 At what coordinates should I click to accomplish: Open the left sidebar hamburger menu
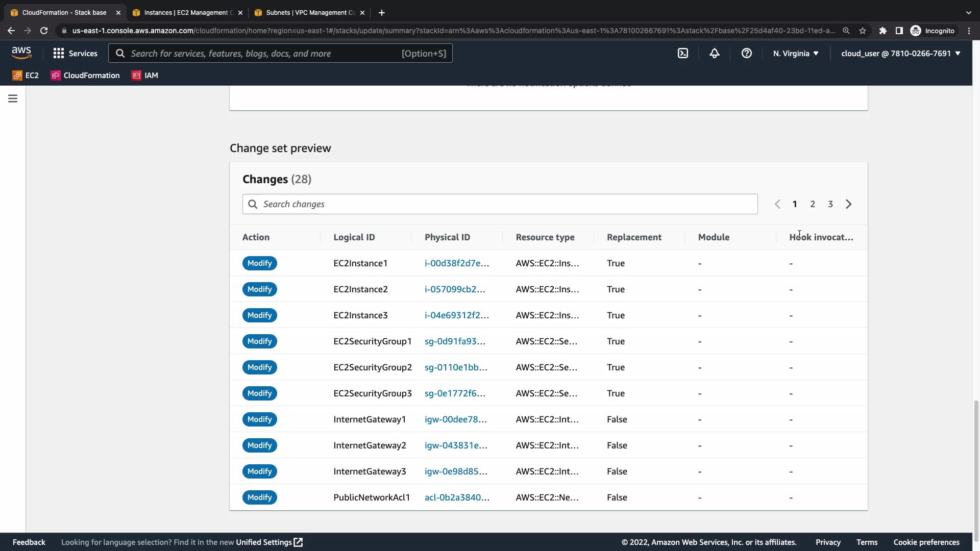[13, 98]
